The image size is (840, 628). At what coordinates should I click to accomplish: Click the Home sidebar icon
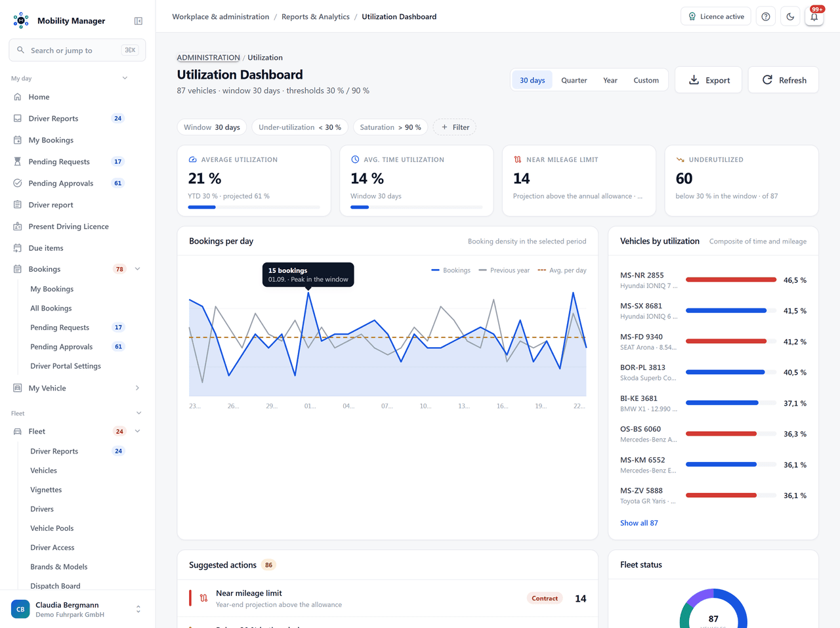click(x=18, y=97)
